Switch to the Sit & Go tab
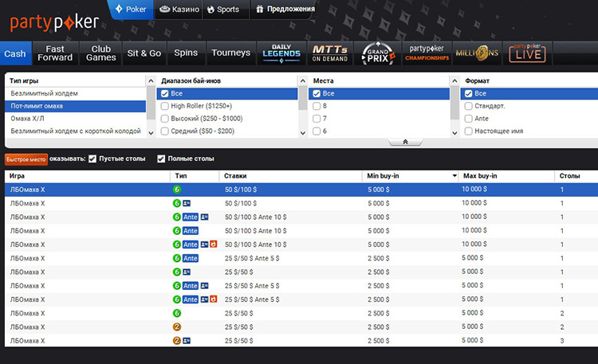Viewport: 598px width, 364px height. [144, 53]
